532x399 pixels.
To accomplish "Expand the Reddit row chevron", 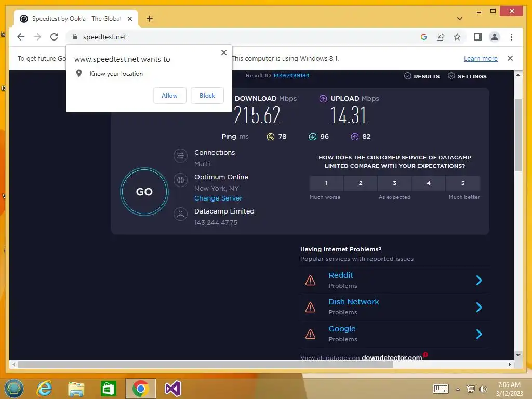I will tap(478, 280).
